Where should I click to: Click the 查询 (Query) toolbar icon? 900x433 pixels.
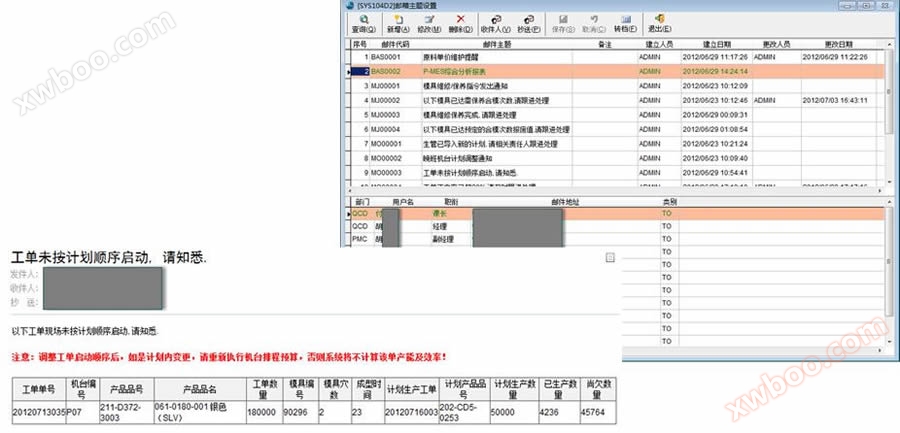click(x=363, y=22)
